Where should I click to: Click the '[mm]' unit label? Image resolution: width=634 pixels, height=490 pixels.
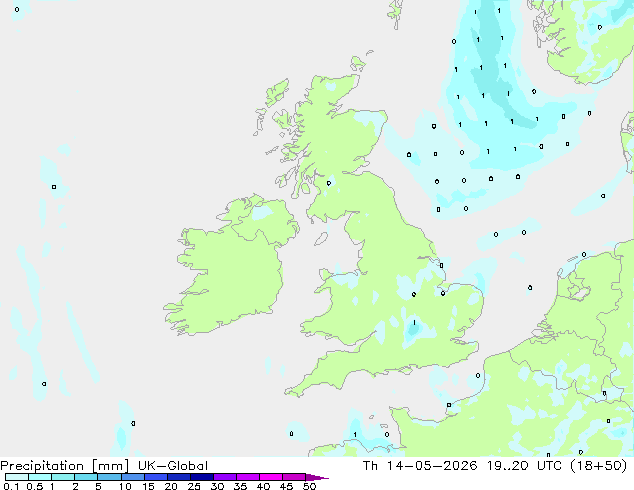(x=110, y=466)
